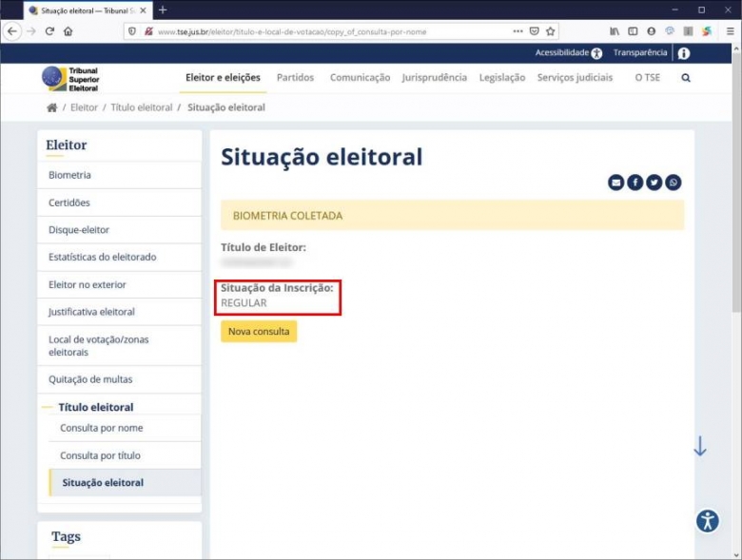Select Consulta por nome submenu item
The image size is (742, 560).
click(x=125, y=428)
